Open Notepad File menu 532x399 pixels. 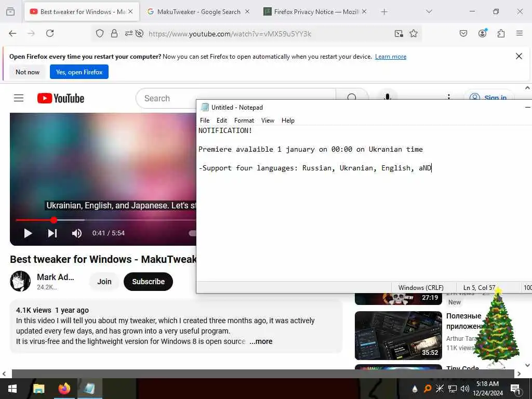205,121
